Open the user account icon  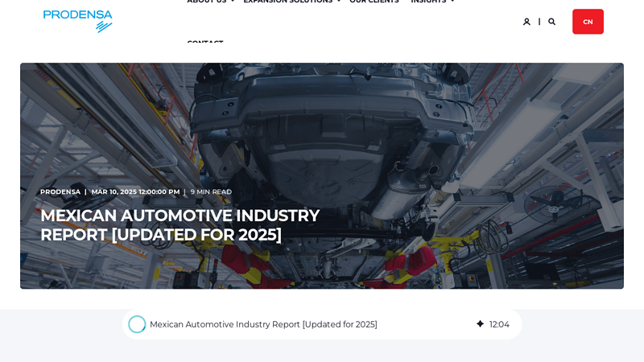tap(526, 22)
